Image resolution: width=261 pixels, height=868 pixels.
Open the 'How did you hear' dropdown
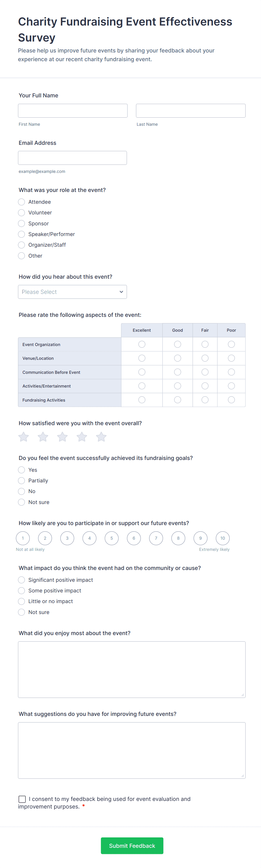tap(72, 292)
